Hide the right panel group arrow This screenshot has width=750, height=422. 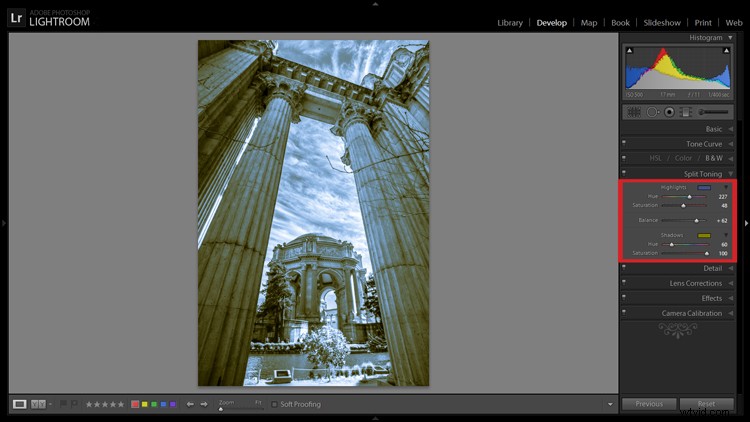[746, 223]
